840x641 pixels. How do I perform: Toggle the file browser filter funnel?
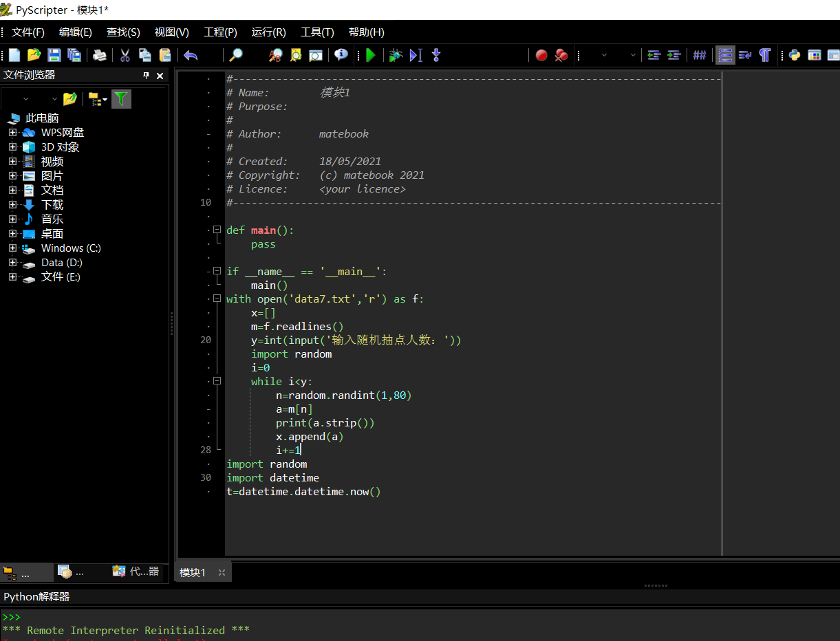click(121, 99)
